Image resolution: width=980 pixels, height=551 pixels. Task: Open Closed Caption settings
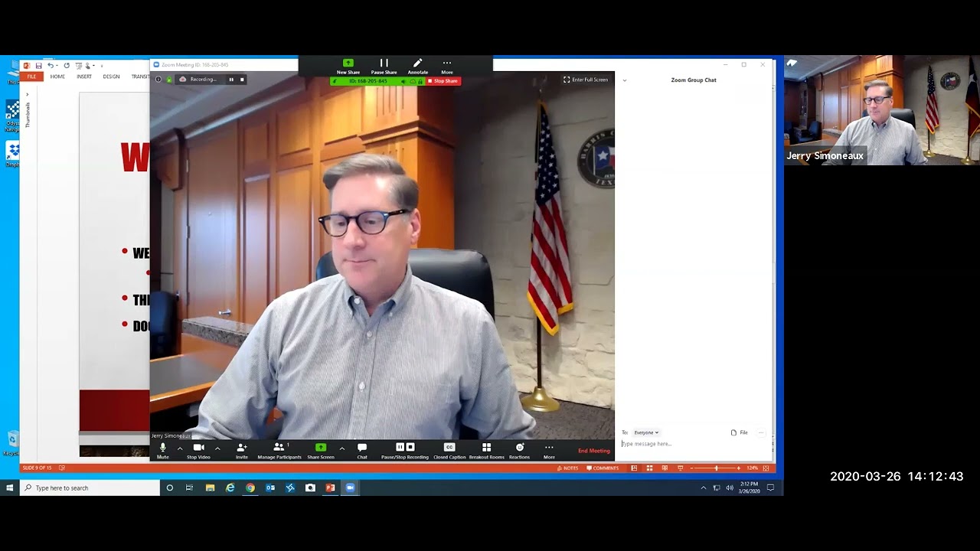449,451
